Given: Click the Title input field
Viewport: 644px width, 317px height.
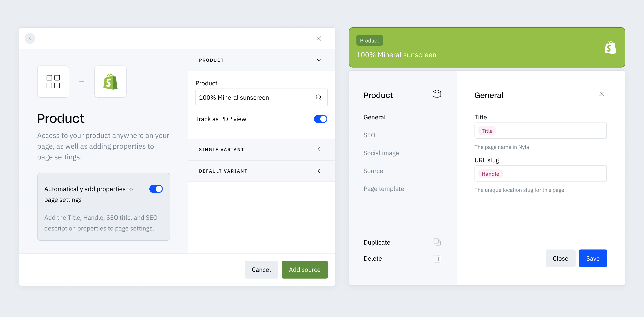Looking at the screenshot, I should 540,131.
